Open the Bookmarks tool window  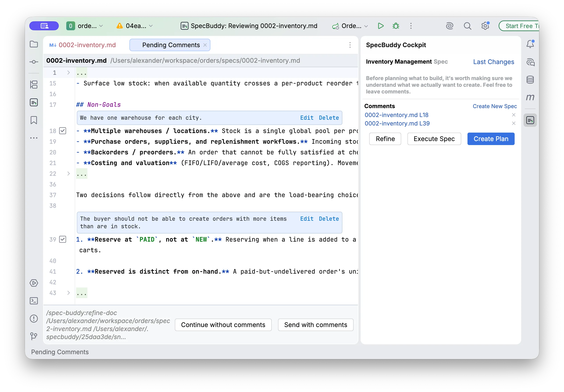coord(34,120)
